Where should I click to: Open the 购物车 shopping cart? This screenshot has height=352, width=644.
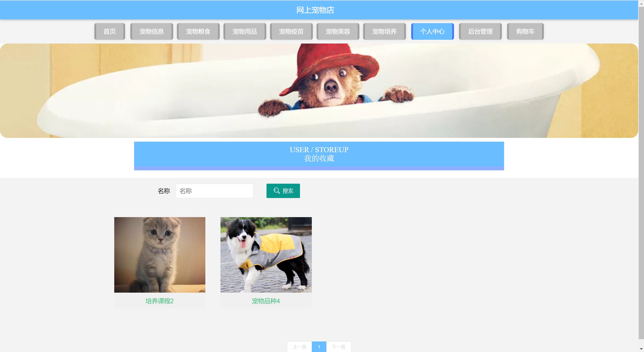[x=525, y=31]
